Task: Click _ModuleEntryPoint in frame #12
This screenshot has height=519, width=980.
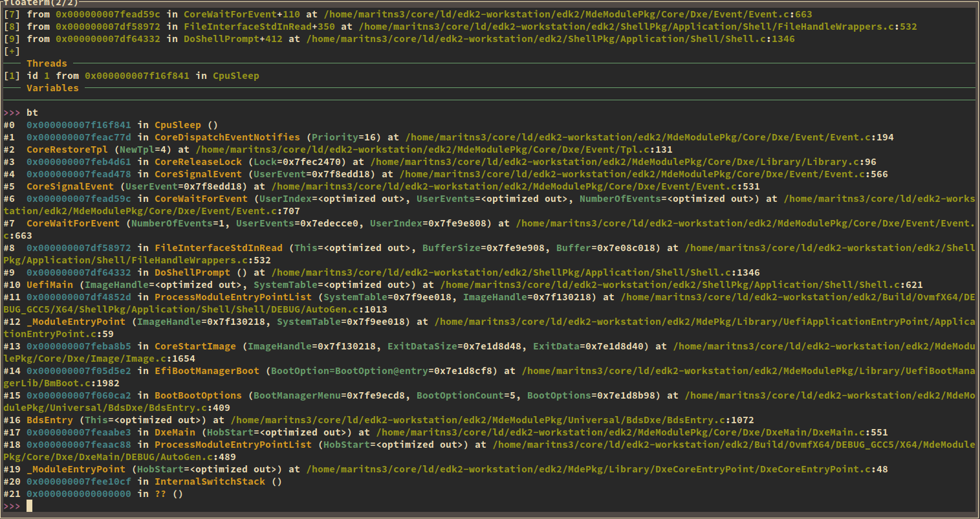Action: coord(76,322)
